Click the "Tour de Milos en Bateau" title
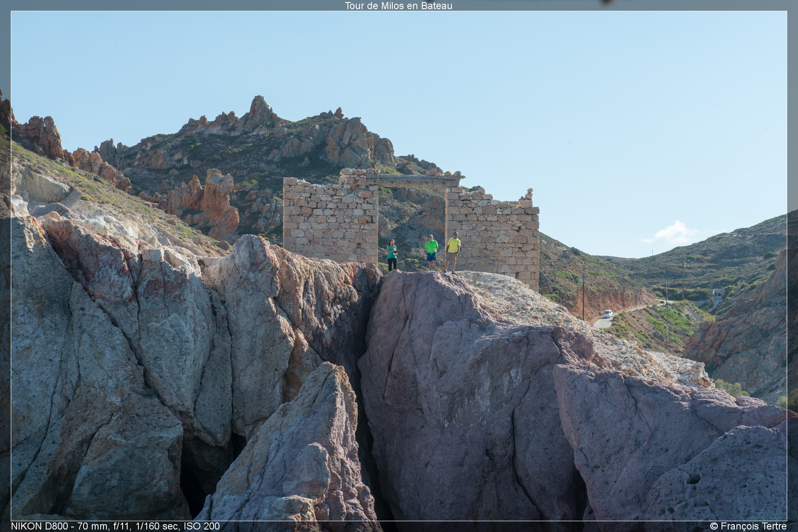Image resolution: width=798 pixels, height=532 pixels. 398,6
